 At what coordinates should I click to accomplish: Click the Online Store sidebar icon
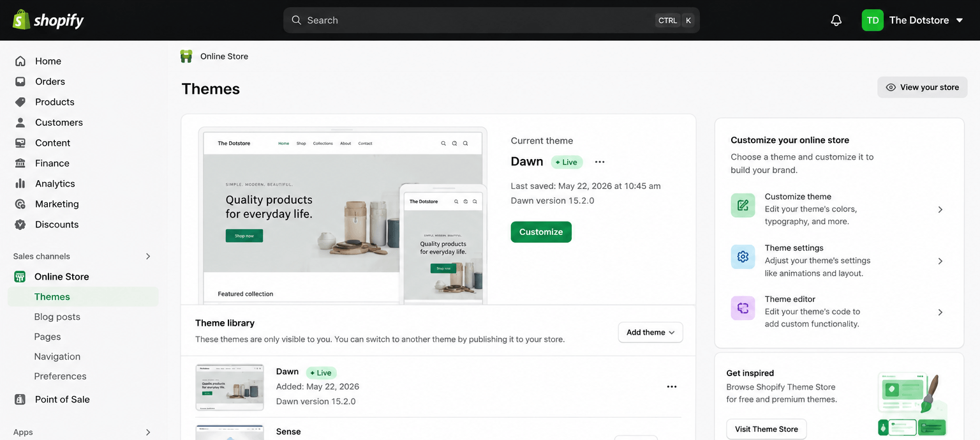(20, 277)
